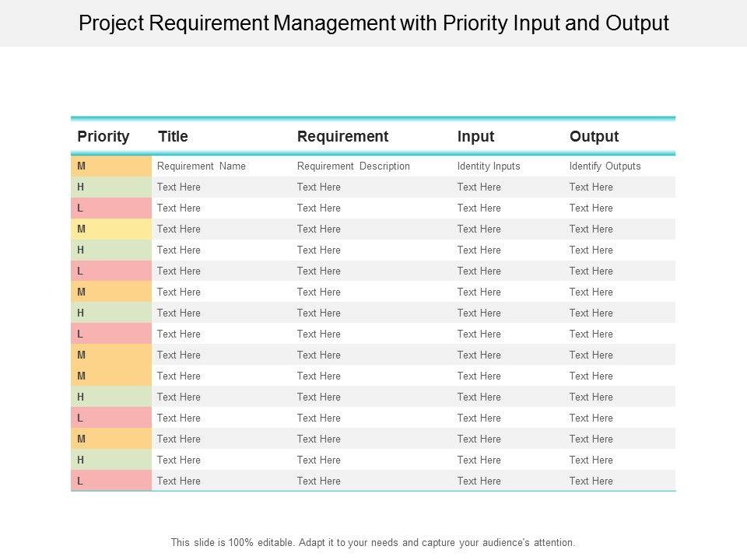This screenshot has height=560, width=747.
Task: Click the "Requirement Description" cell
Action: point(353,166)
